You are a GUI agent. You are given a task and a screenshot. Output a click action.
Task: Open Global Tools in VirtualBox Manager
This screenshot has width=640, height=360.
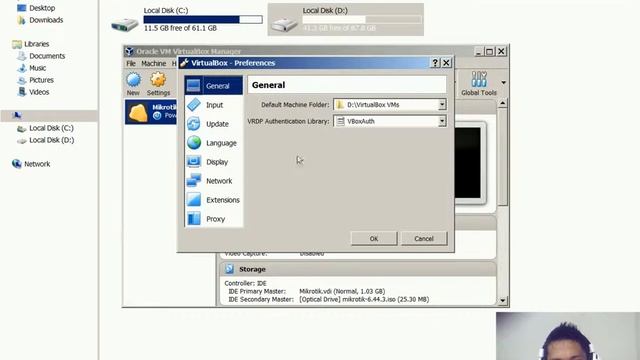coord(479,84)
